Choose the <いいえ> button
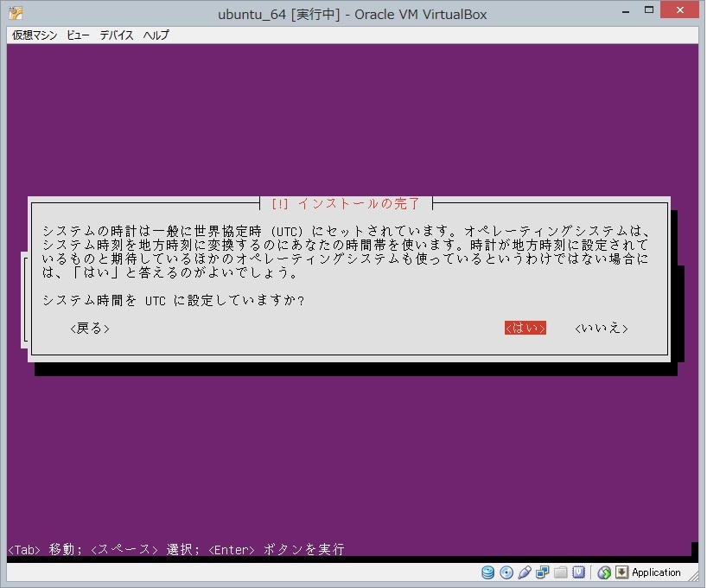The height and width of the screenshot is (588, 707). (602, 328)
